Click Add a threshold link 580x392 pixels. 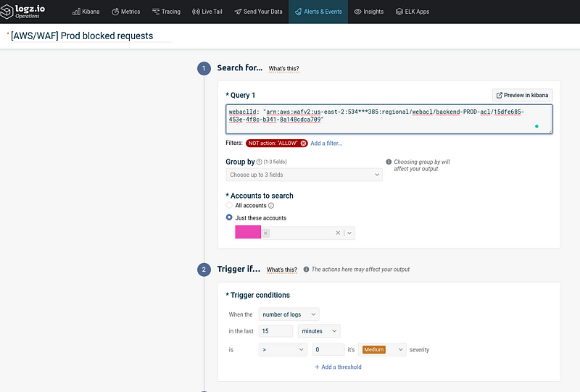(x=338, y=367)
